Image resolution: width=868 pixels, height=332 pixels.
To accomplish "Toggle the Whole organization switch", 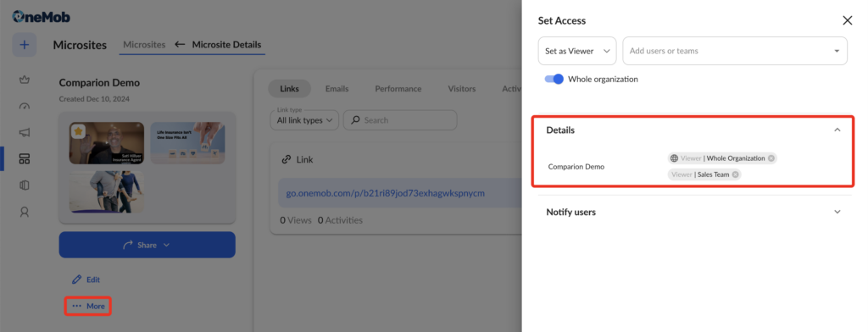I will point(554,79).
